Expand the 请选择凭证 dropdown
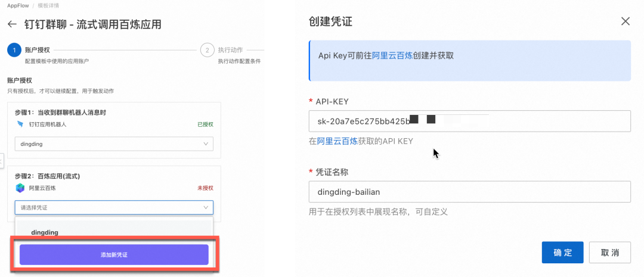 (x=113, y=207)
